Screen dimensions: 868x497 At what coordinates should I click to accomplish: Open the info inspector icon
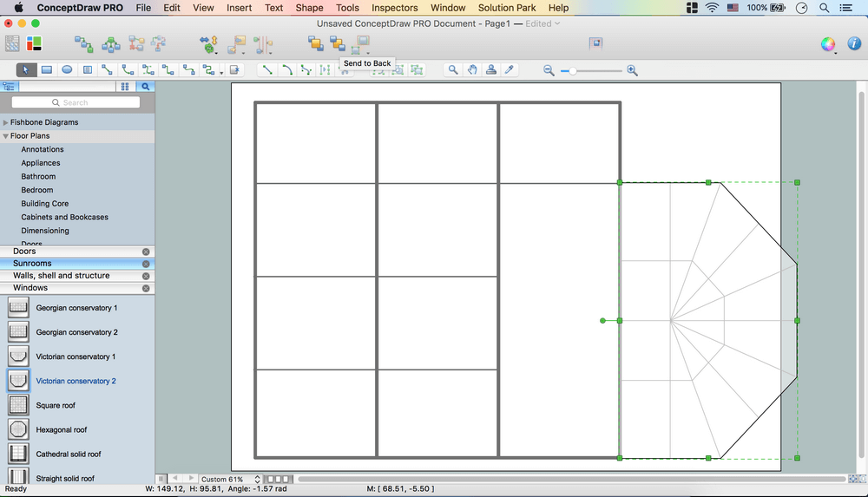[852, 44]
